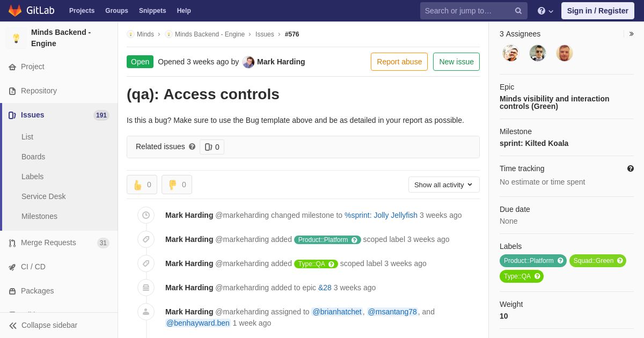The width and height of the screenshot is (644, 338).
Task: Click the Squad::Green label swatch
Action: (x=593, y=261)
